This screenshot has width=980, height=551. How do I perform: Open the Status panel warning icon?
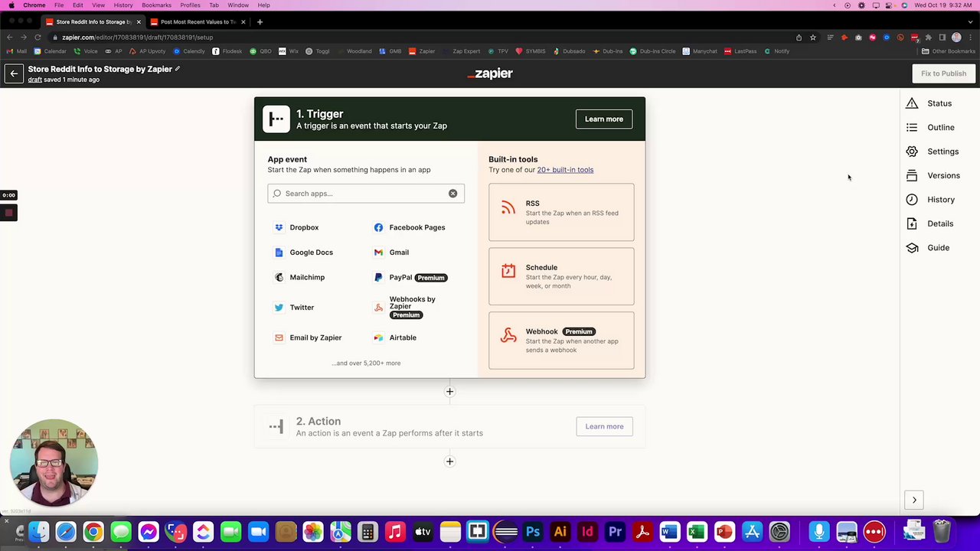point(912,103)
